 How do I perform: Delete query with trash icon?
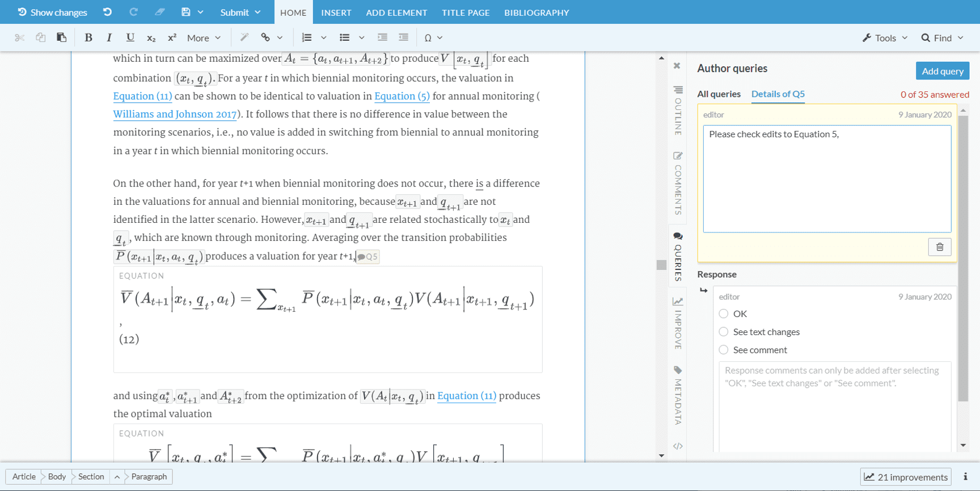(x=939, y=247)
